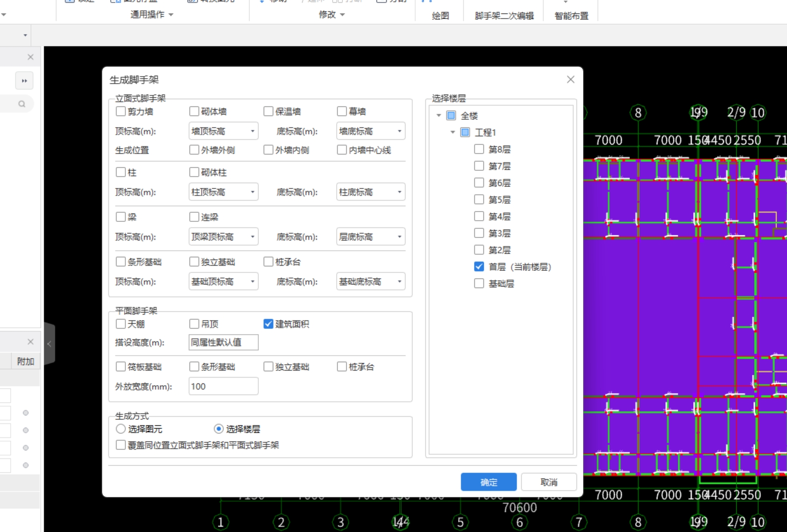Check the 独立基础 checkbox in 平面脚手架
Viewport: 787px width, 532px height.
point(268,366)
